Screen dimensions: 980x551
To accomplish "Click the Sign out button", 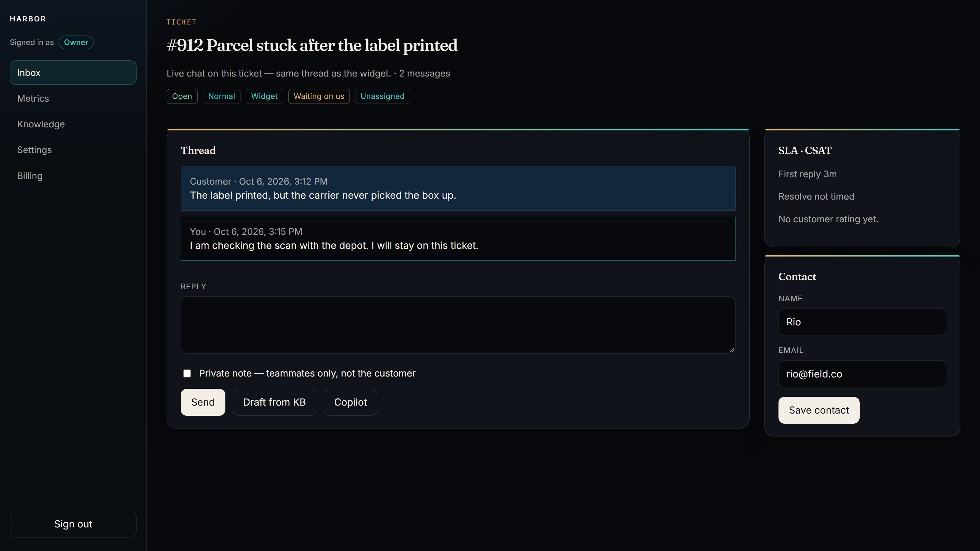I will click(x=73, y=524).
